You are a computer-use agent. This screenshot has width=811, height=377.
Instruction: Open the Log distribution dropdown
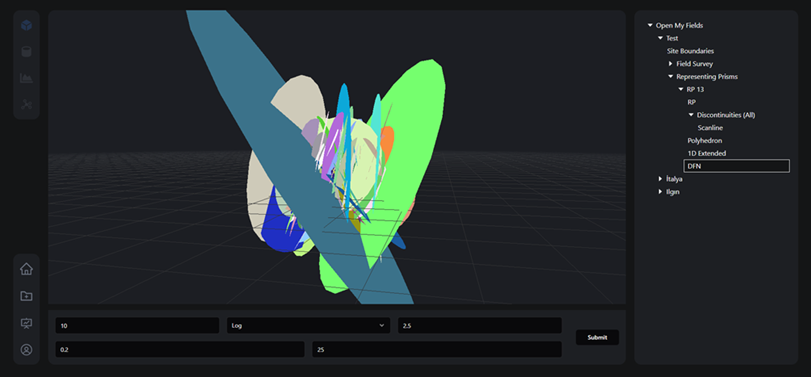tap(308, 325)
